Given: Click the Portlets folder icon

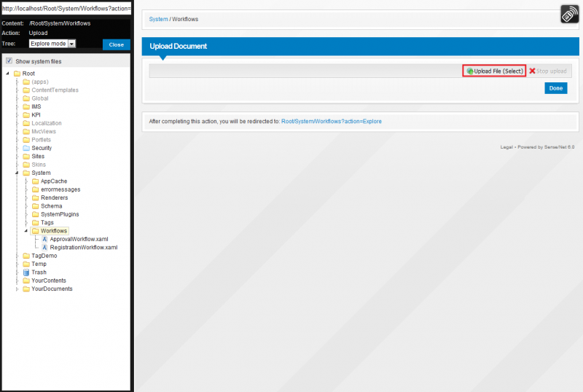Looking at the screenshot, I should pyautogui.click(x=26, y=140).
